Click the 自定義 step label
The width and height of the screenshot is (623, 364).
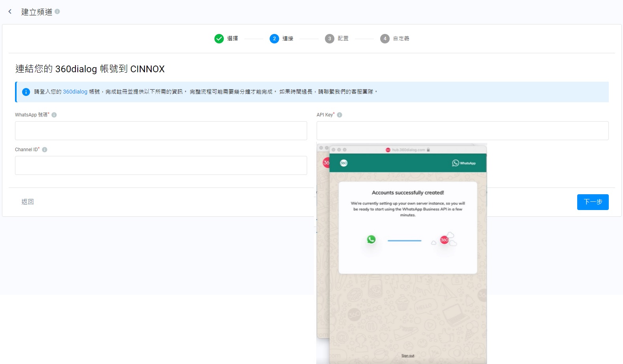point(401,39)
